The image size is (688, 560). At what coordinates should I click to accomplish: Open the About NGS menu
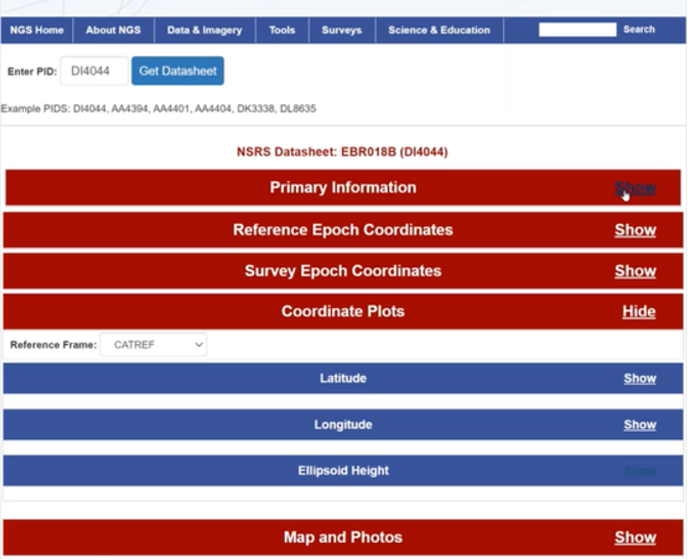113,30
